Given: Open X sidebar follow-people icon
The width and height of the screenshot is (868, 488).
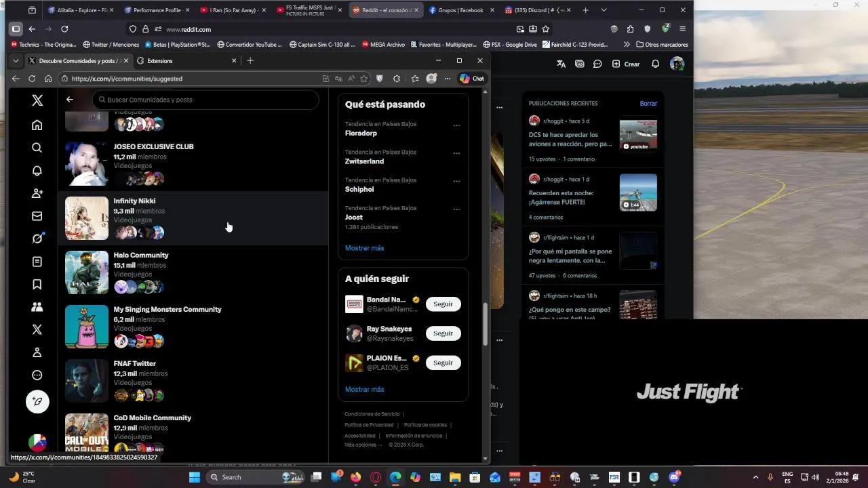Looking at the screenshot, I should click(37, 193).
